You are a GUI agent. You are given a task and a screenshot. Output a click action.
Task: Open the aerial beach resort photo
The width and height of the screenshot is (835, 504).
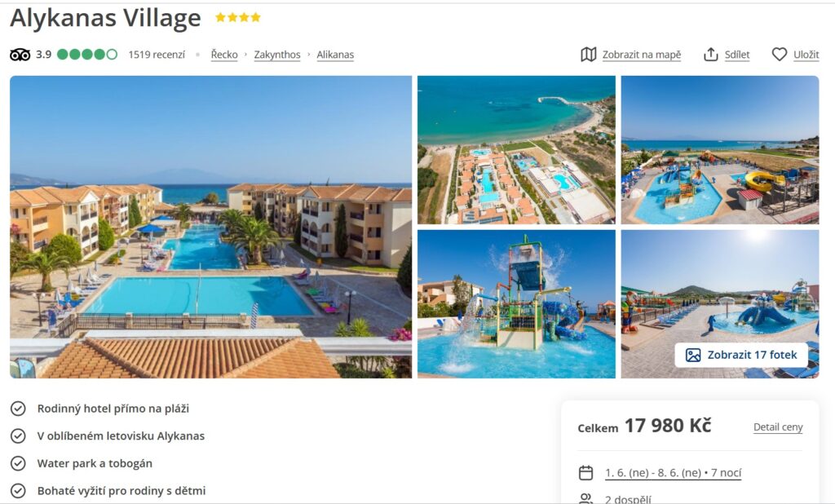(516, 150)
